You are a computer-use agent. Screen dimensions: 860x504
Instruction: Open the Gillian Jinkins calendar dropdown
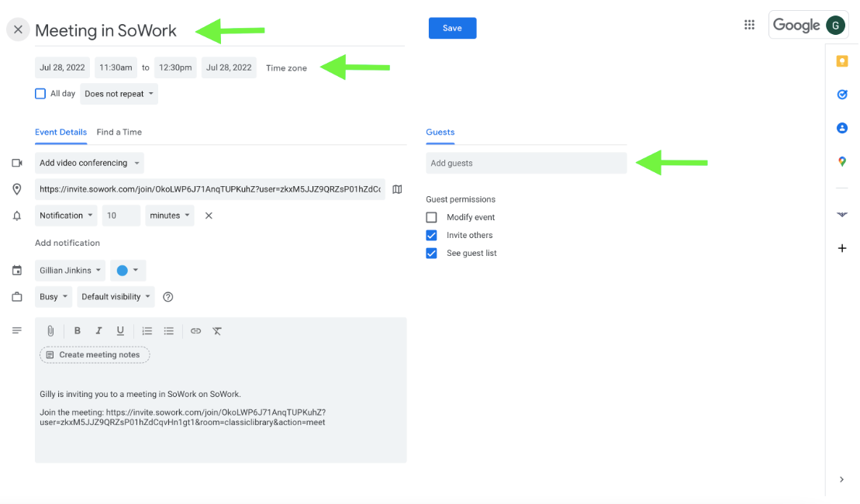(x=71, y=271)
